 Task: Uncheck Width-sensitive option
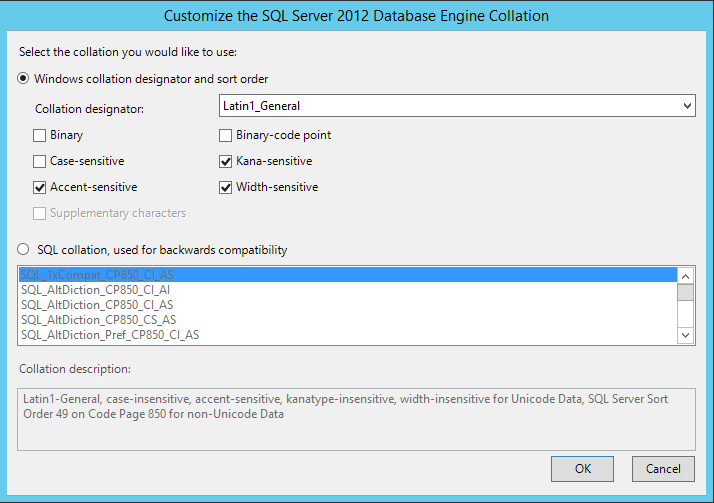coord(225,187)
